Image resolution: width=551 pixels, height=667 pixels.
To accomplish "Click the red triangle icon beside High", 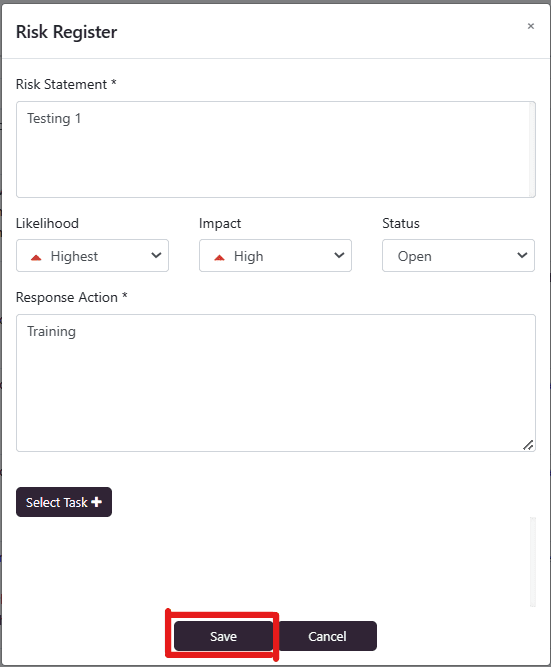I will (219, 257).
